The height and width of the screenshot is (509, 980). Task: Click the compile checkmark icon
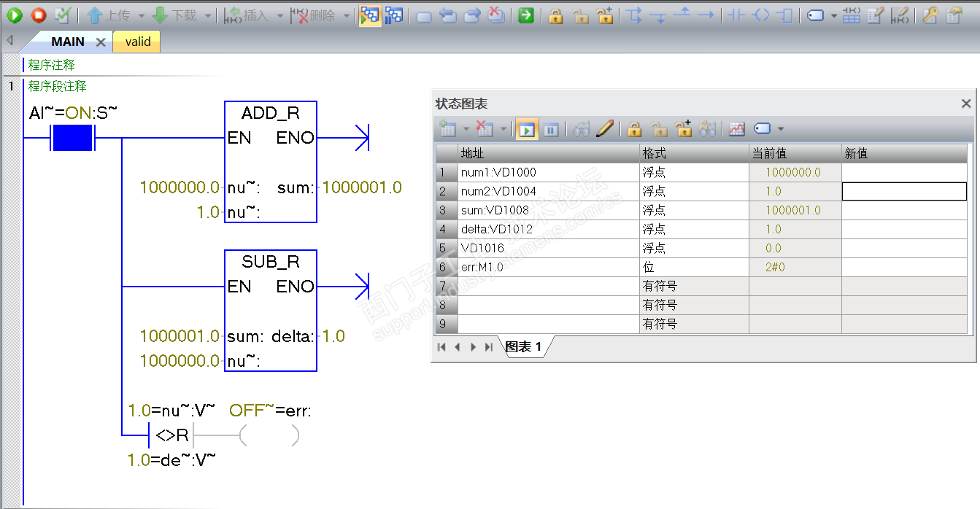click(x=63, y=15)
